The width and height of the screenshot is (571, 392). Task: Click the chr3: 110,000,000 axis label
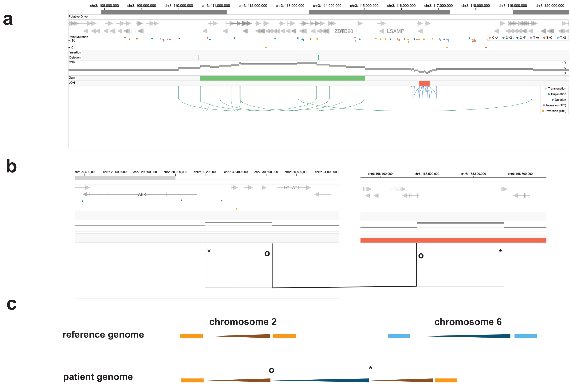tap(179, 6)
